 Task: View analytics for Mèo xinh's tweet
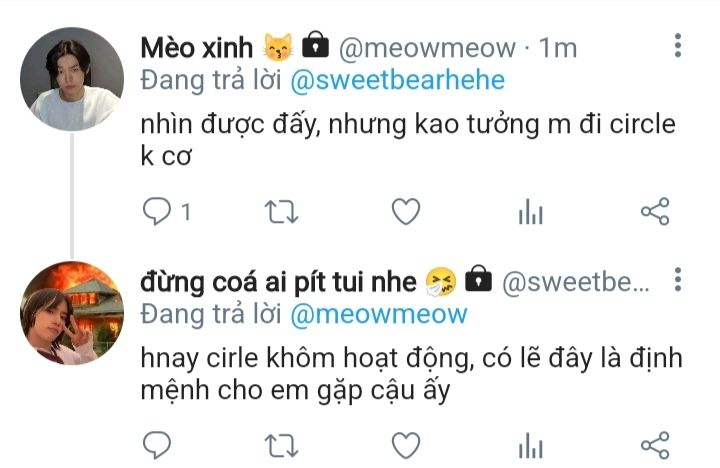coord(531,211)
